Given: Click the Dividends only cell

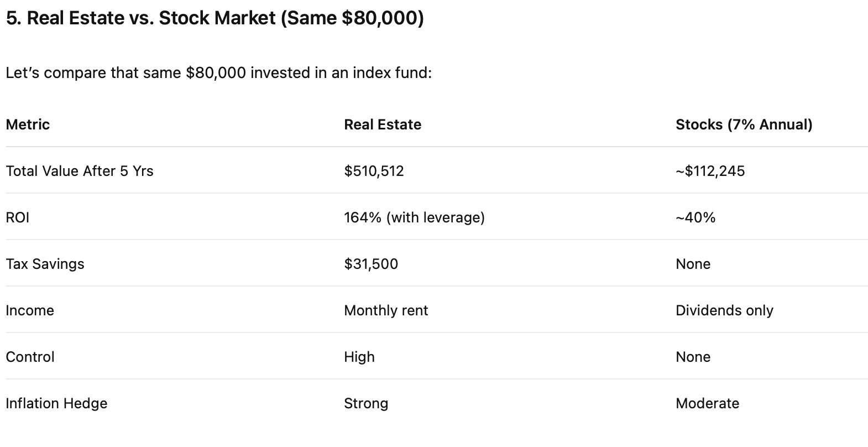Looking at the screenshot, I should point(724,310).
